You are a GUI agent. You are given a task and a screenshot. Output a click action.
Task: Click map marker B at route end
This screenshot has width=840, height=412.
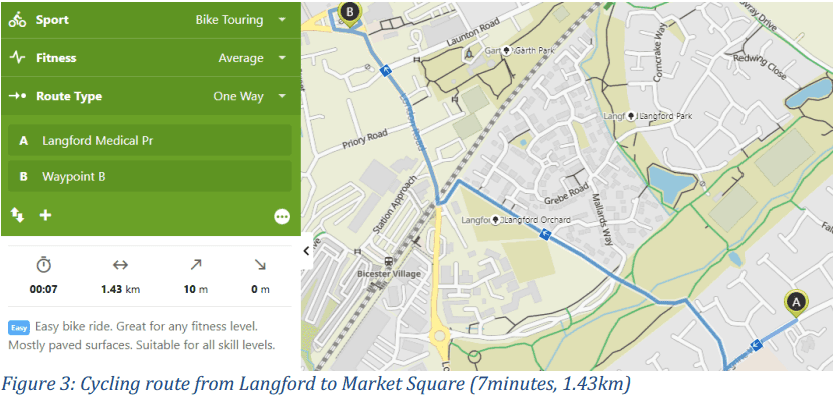coord(350,13)
